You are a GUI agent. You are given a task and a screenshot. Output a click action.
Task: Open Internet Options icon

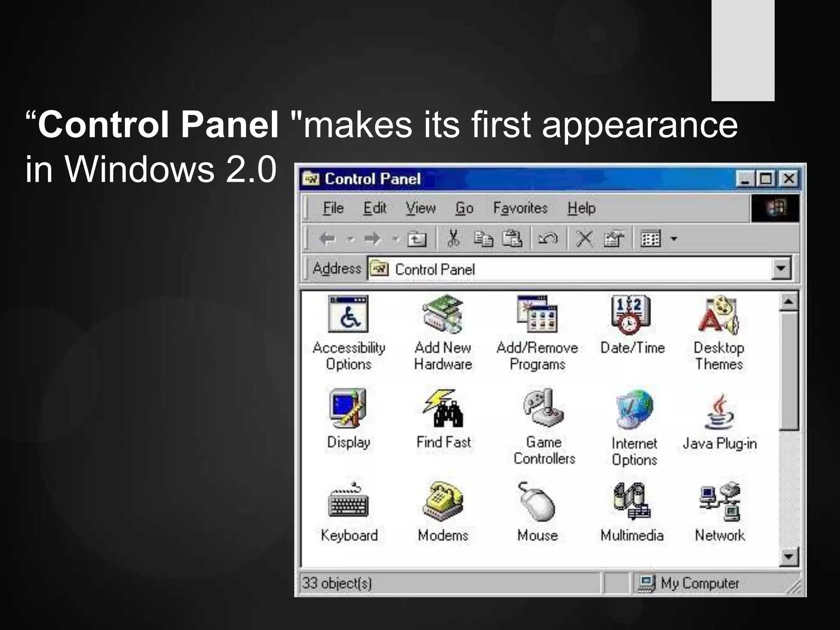pos(634,409)
